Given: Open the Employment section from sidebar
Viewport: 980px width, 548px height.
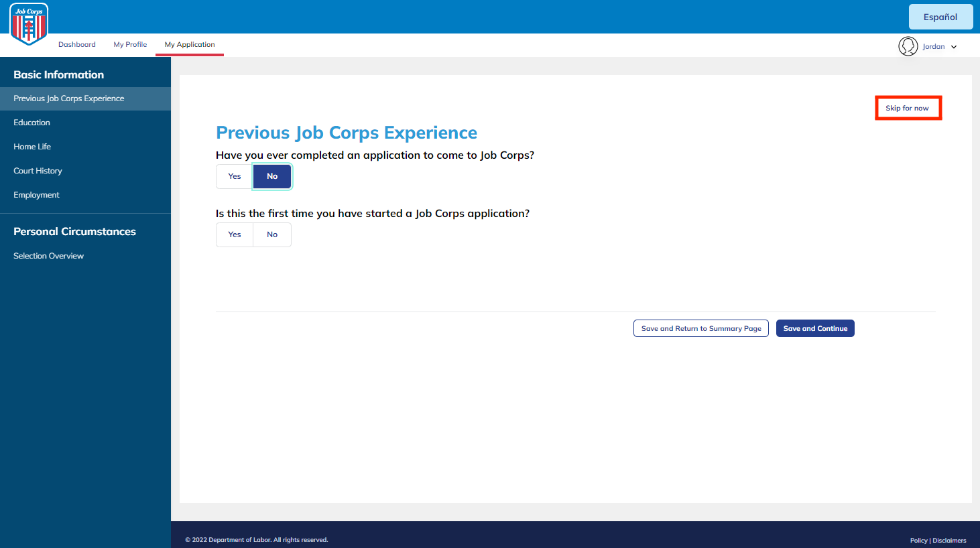Looking at the screenshot, I should [36, 194].
